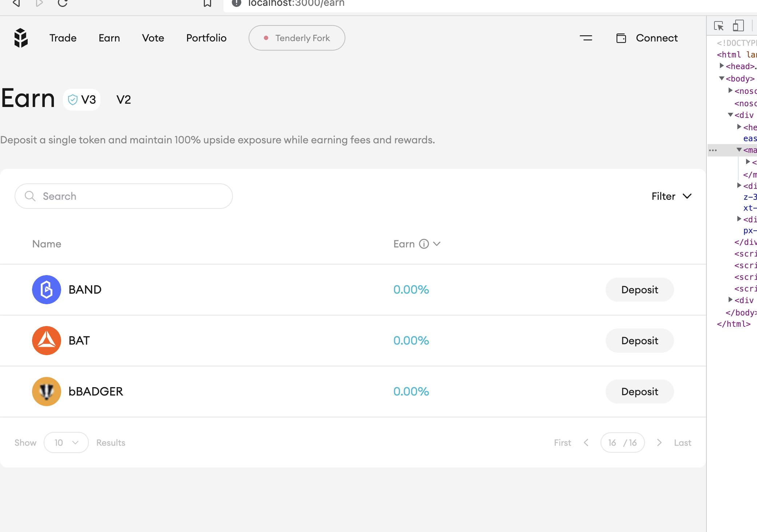Click the magnifier icon in the search bar

[x=31, y=196]
